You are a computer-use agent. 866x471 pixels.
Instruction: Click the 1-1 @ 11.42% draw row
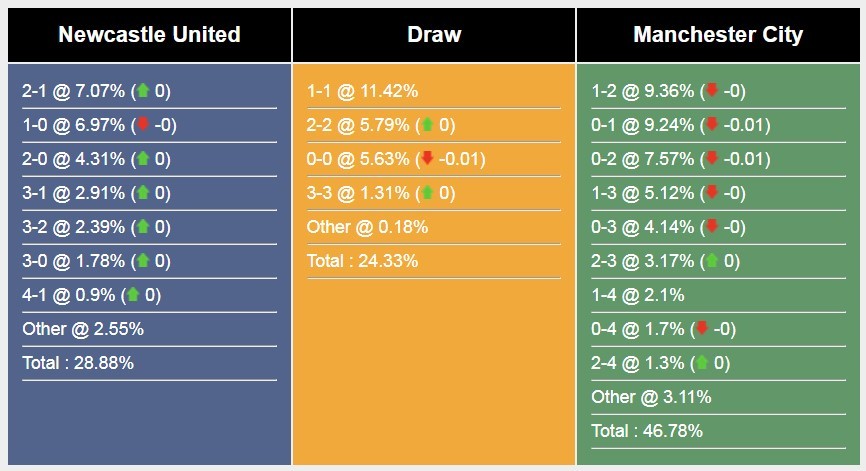362,91
